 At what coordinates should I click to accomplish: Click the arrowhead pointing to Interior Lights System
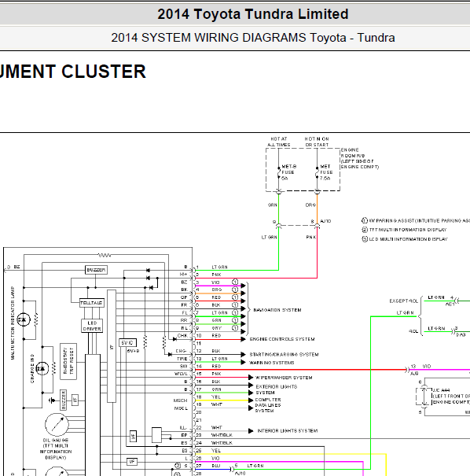pos(251,431)
